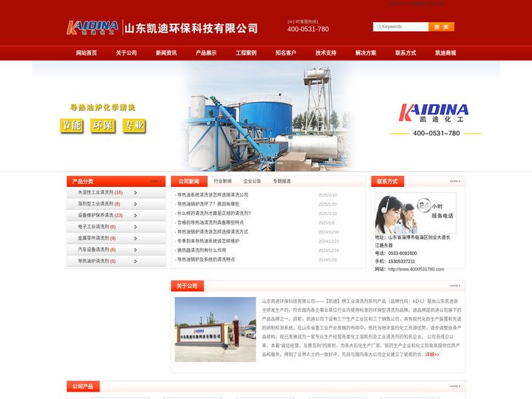Click the KAIDINA 凯迪化工 logo on the banner
Screen dimensions: 532x399
(434, 113)
